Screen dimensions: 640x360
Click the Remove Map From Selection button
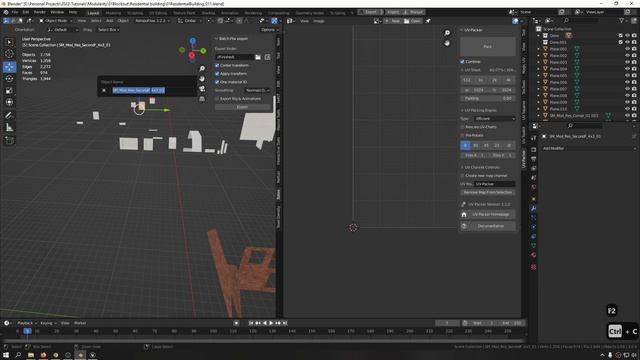coord(488,192)
